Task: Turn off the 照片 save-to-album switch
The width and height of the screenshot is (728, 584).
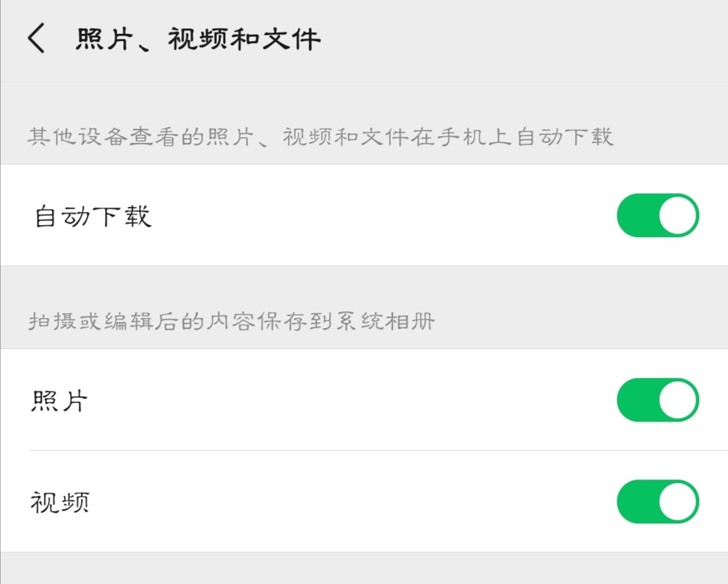Action: [x=657, y=399]
